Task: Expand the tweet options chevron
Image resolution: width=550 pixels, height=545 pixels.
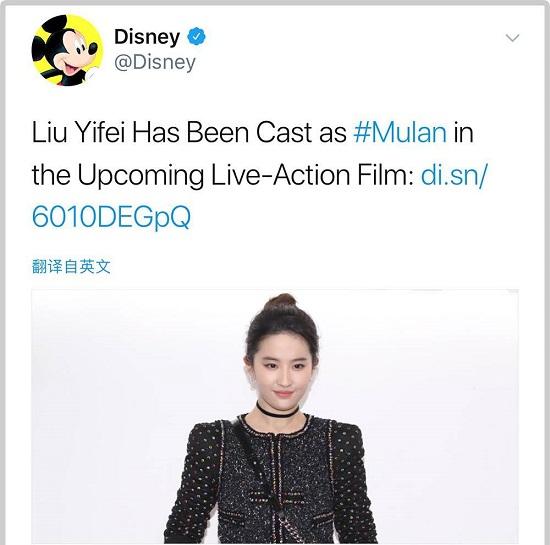Action: (512, 38)
